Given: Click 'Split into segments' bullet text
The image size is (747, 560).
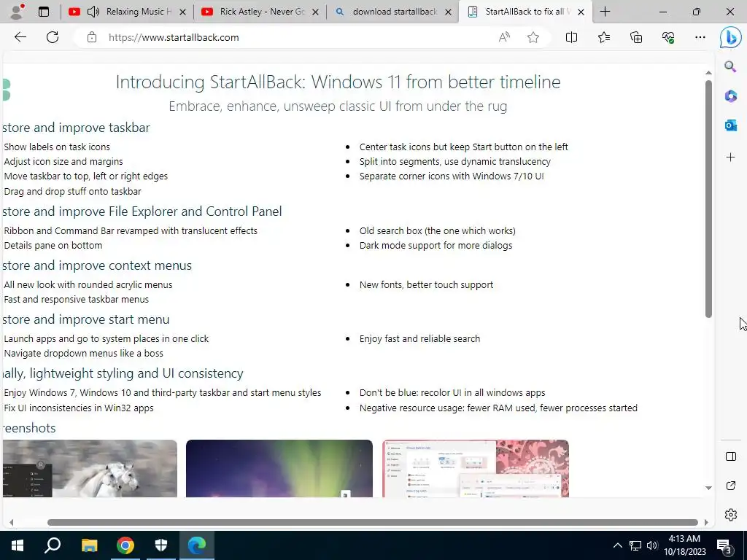Looking at the screenshot, I should tap(455, 161).
